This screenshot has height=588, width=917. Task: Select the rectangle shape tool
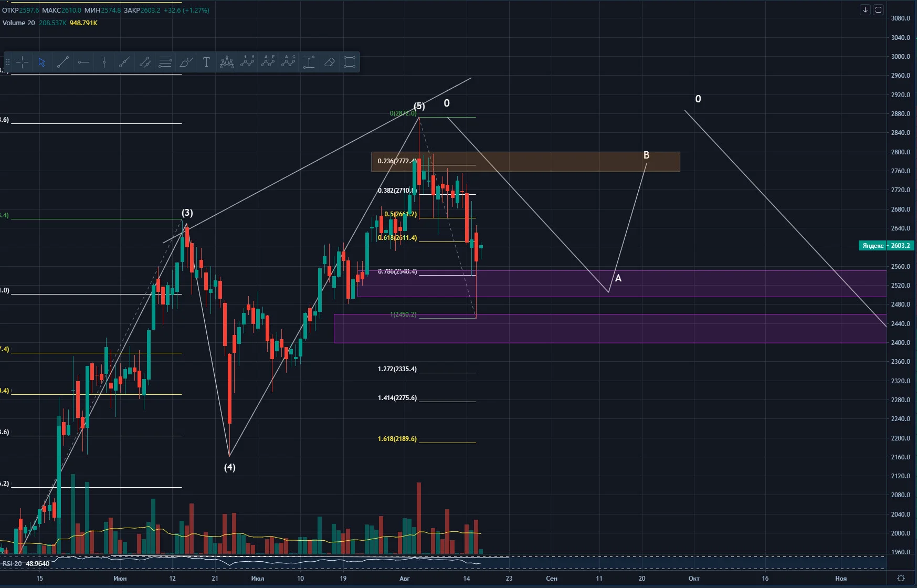(x=350, y=62)
